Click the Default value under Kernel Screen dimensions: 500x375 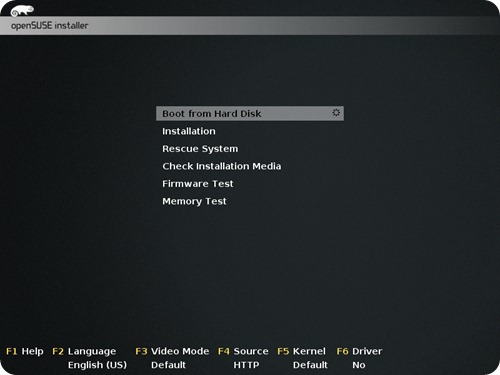pos(310,365)
